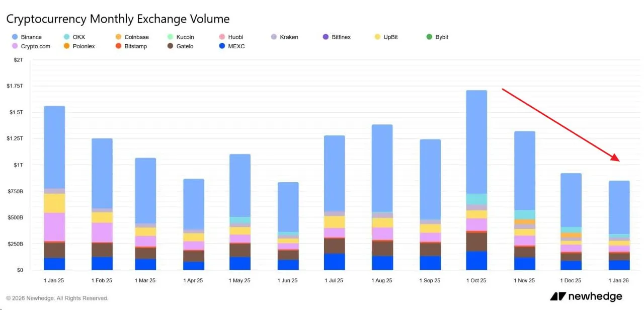Click the dark blue MEXC legend dot

222,46
